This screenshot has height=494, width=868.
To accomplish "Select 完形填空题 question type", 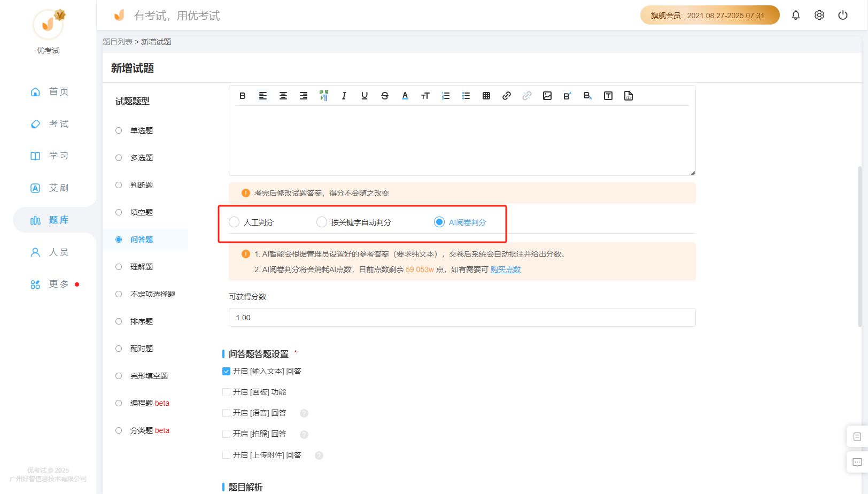I will coord(142,376).
